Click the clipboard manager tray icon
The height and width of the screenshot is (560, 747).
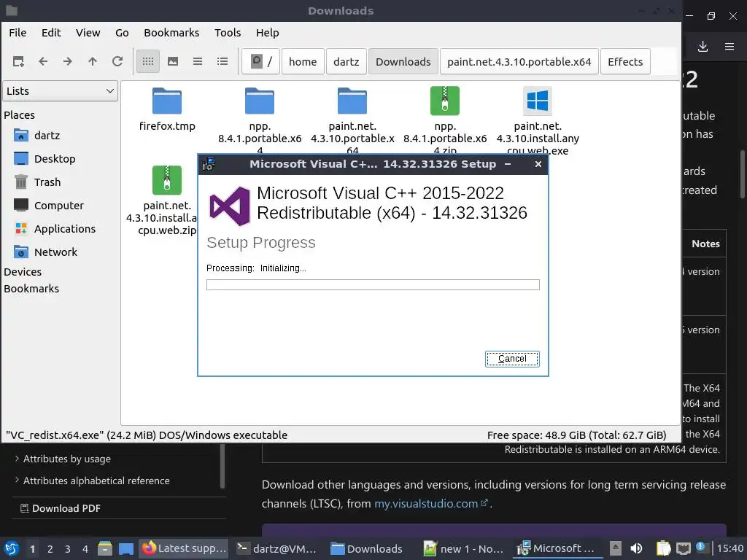pos(663,548)
